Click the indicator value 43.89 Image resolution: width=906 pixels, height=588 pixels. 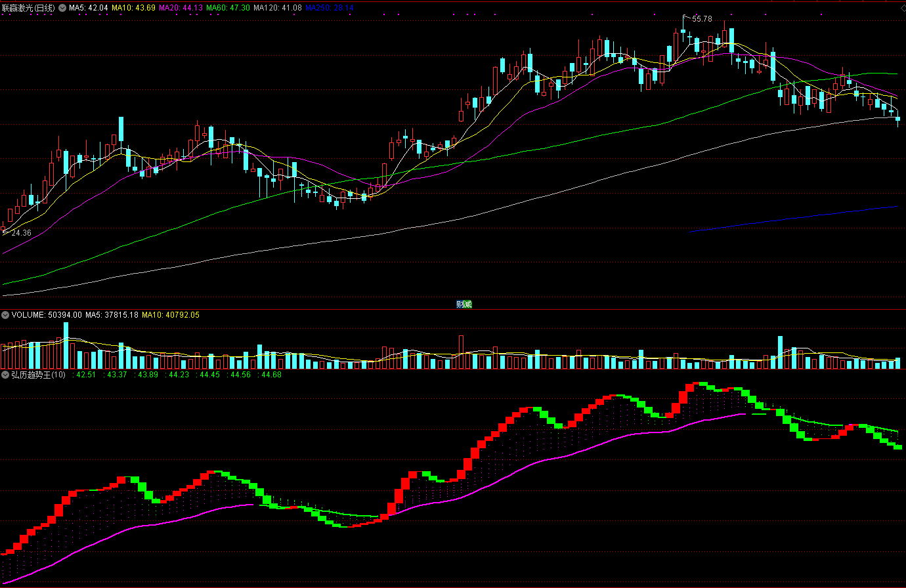click(148, 375)
